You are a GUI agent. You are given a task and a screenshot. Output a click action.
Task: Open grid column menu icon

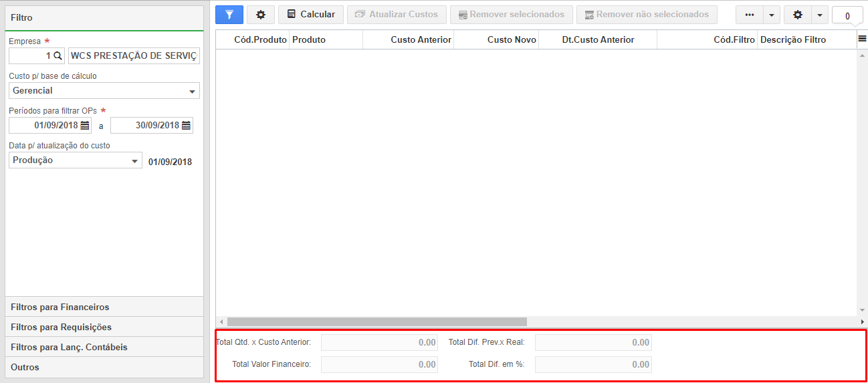(x=862, y=39)
